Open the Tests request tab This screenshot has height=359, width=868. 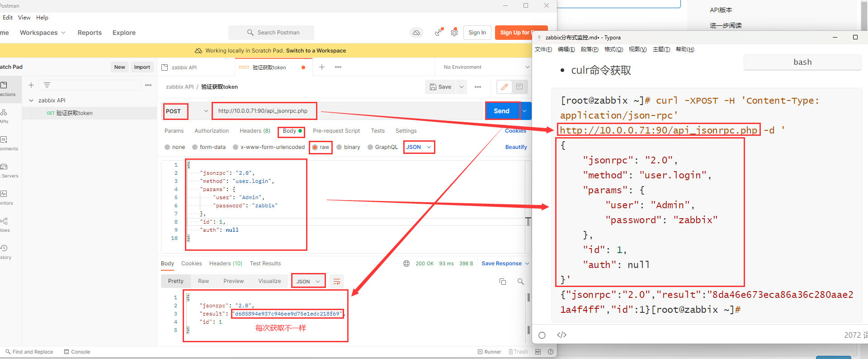(378, 131)
